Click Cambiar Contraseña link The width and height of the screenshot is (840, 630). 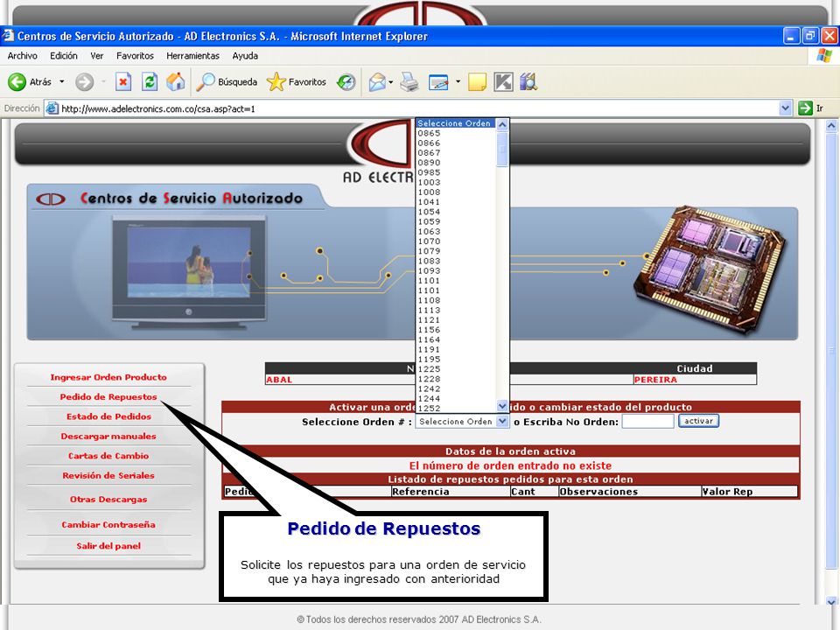108,524
